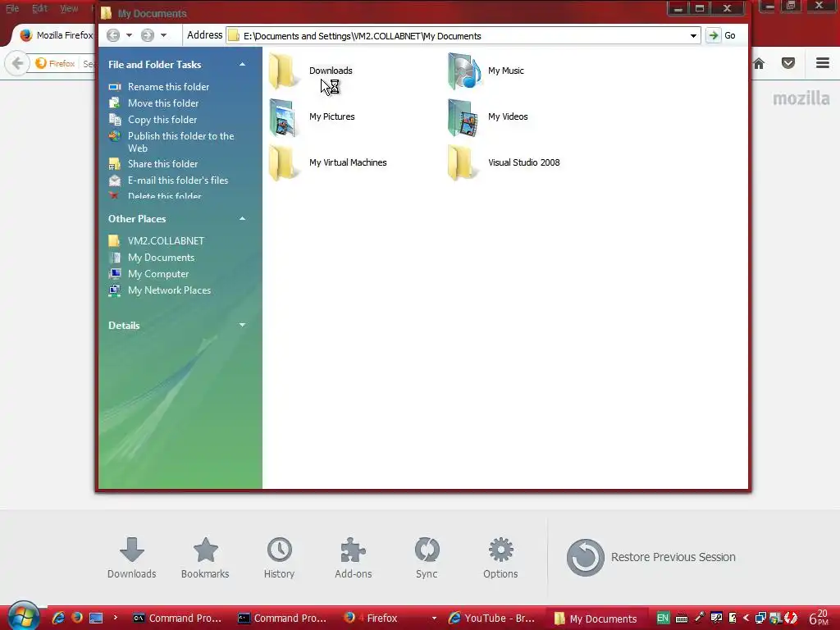This screenshot has height=630, width=840.
Task: Launch Firefox from quick launch
Action: pyautogui.click(x=76, y=619)
